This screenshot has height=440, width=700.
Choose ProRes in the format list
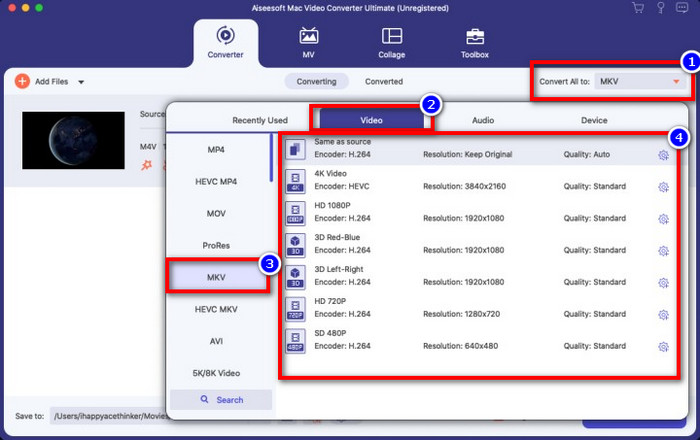click(216, 245)
